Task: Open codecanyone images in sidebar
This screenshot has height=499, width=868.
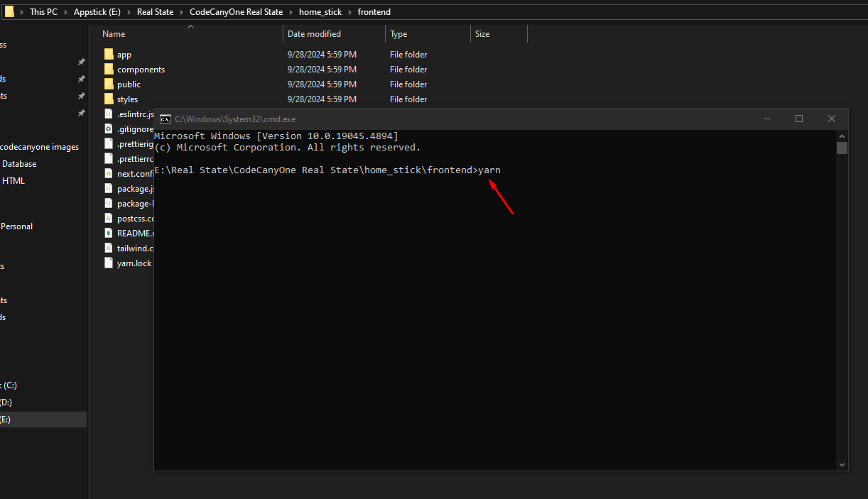Action: coord(40,147)
